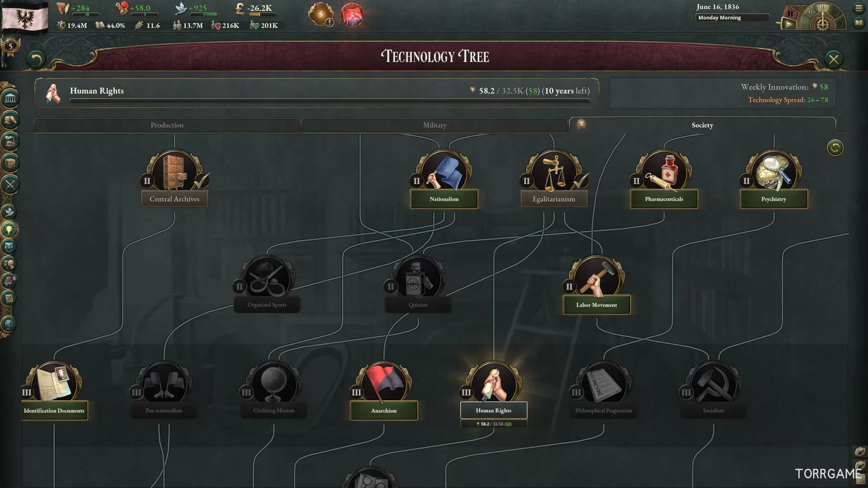The height and width of the screenshot is (488, 868).
Task: Click the refresh tree view icon
Action: 835,148
